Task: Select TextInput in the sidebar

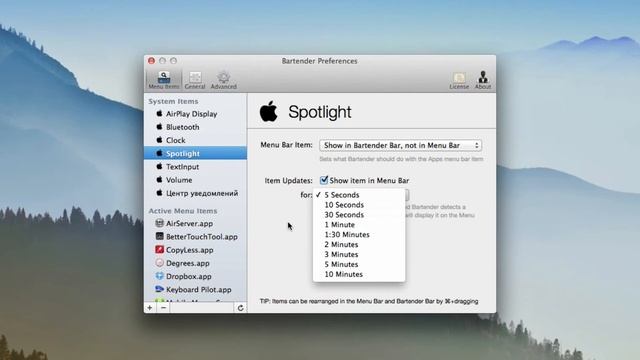Action: click(195, 167)
